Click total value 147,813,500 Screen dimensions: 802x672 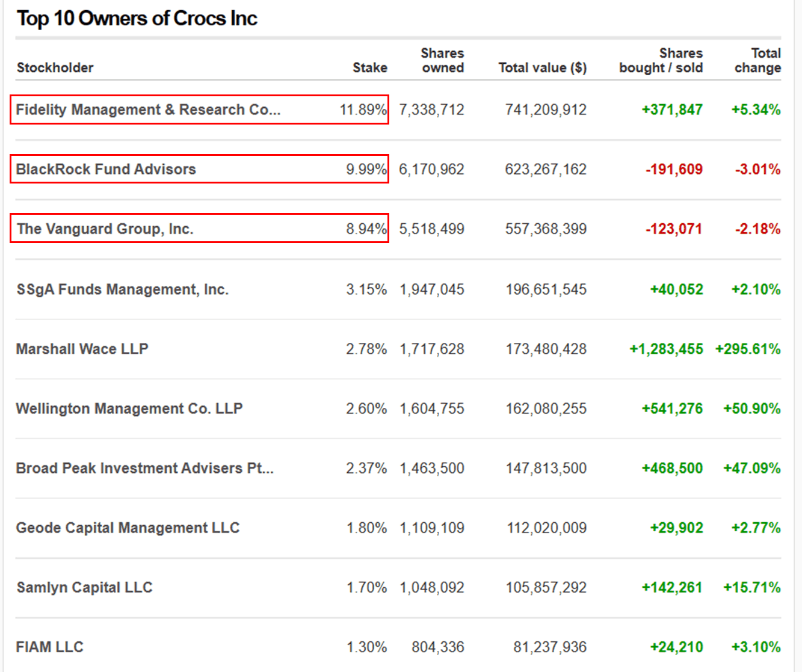point(546,468)
